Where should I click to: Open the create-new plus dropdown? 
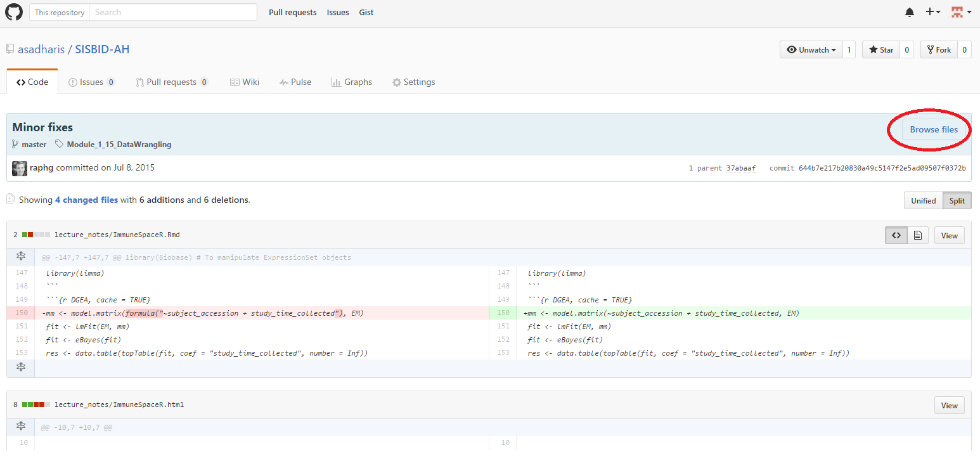[933, 12]
